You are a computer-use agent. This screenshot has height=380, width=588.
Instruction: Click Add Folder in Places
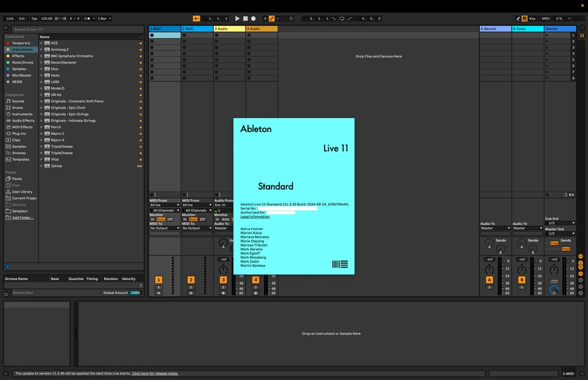23,217
